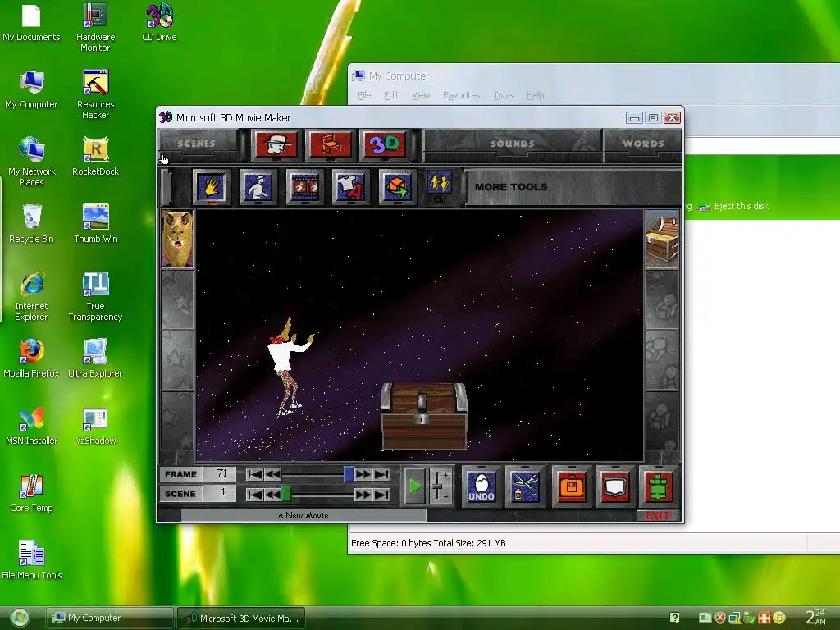Select the CD Drive desktop icon
The width and height of the screenshot is (840, 630).
[159, 22]
